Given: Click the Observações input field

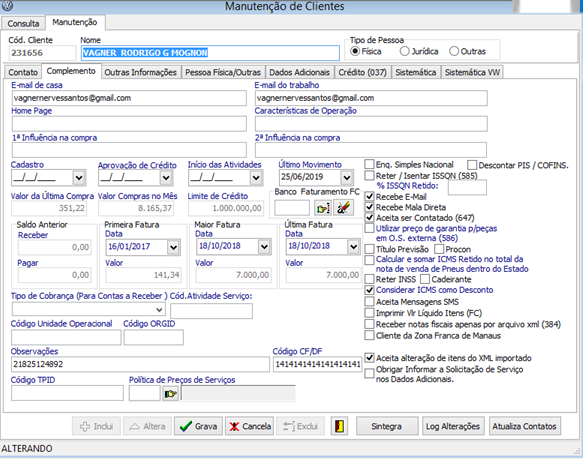Looking at the screenshot, I should point(140,365).
